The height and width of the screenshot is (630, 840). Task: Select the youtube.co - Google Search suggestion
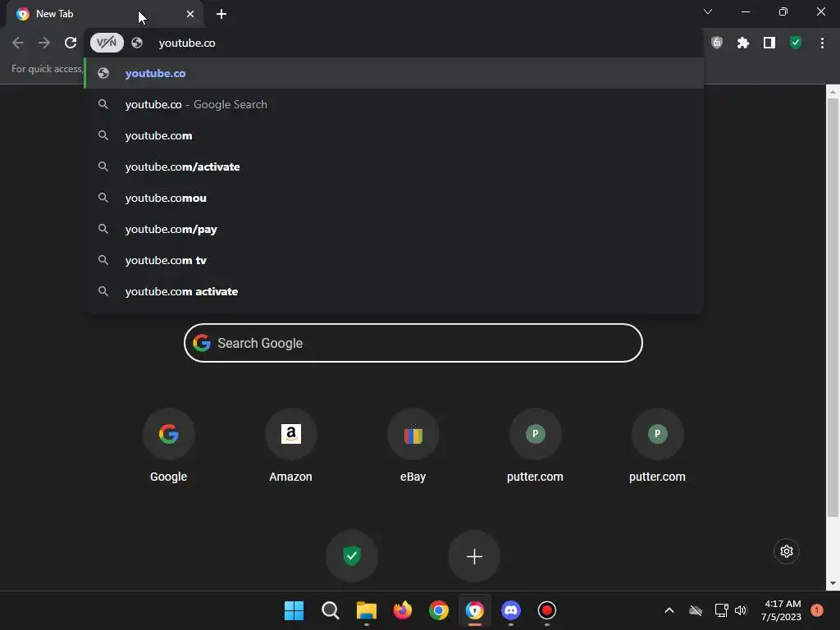pyautogui.click(x=394, y=104)
